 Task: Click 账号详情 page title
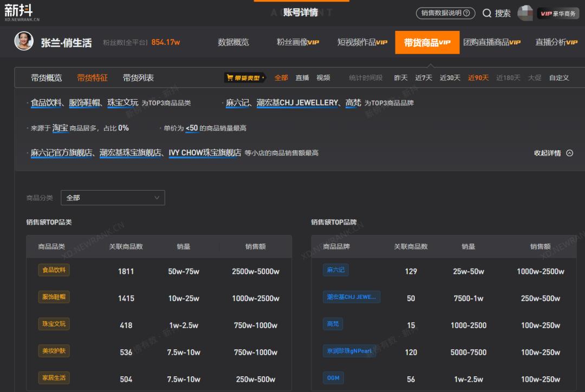(x=301, y=12)
